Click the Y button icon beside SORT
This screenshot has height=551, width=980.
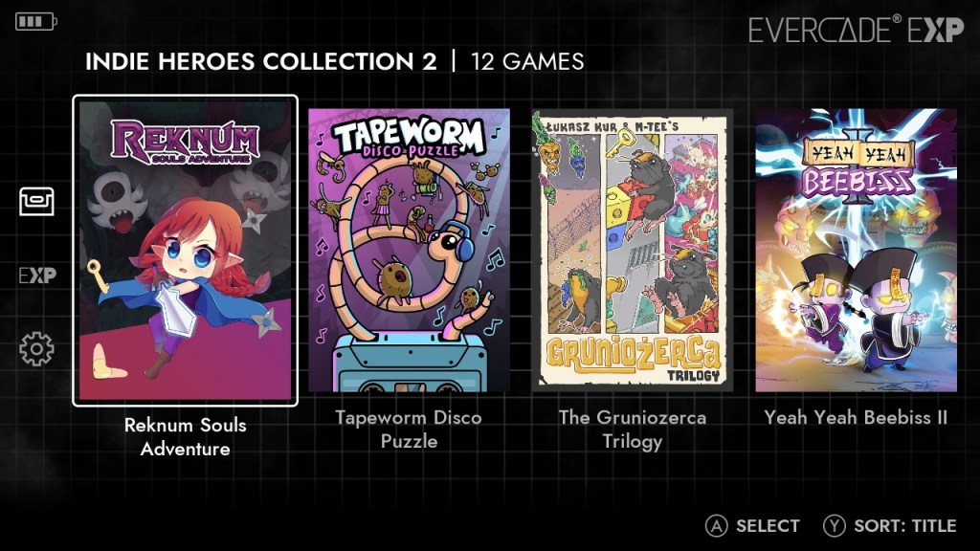point(834,526)
